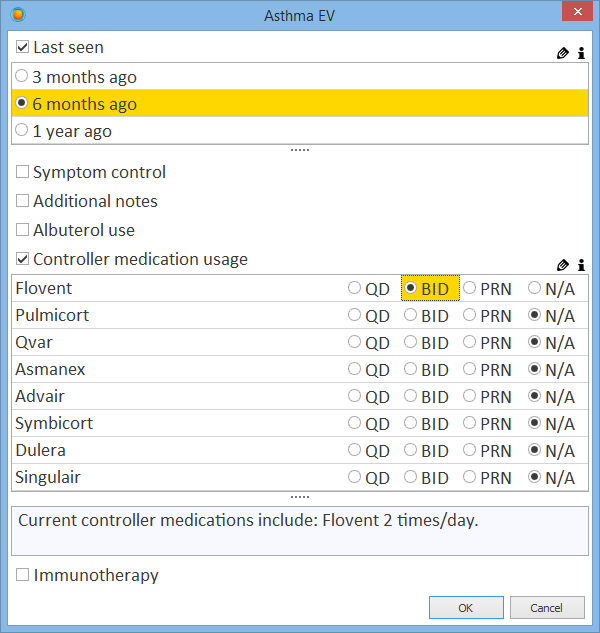The image size is (600, 633).
Task: Enable the Symptom control checkbox
Action: pyautogui.click(x=22, y=172)
